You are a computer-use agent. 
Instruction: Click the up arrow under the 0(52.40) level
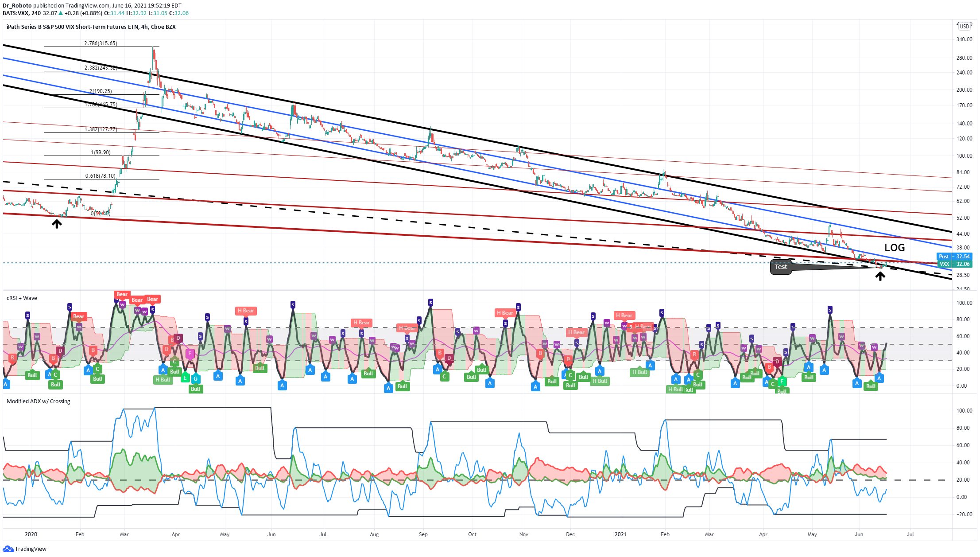[x=57, y=224]
